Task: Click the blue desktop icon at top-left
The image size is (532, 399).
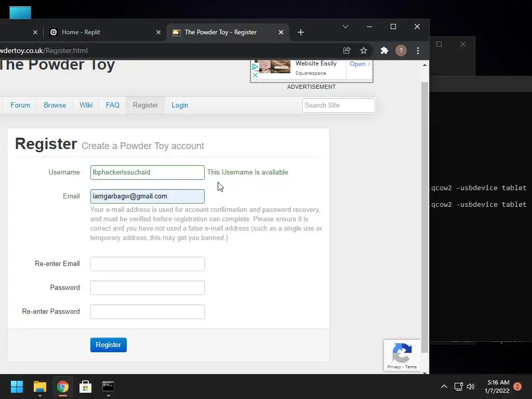Action: [20, 12]
